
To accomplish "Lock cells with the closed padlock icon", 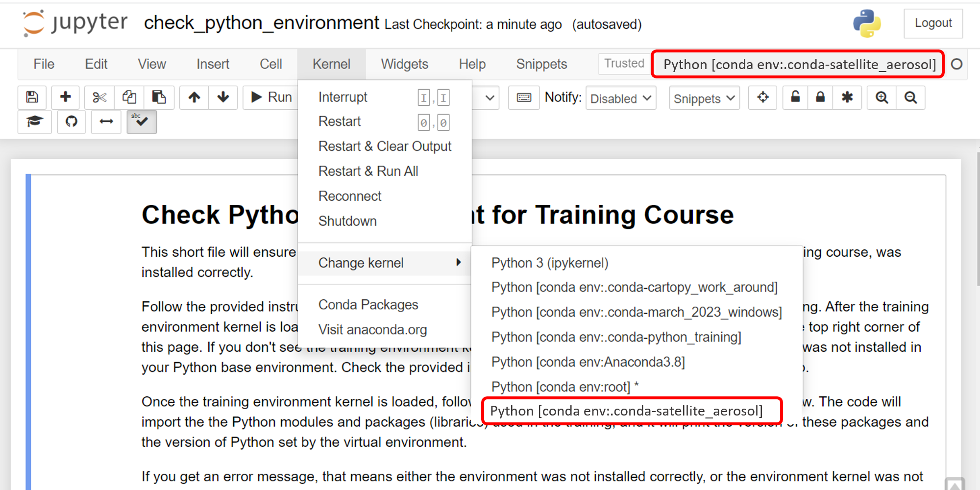I will (x=820, y=98).
